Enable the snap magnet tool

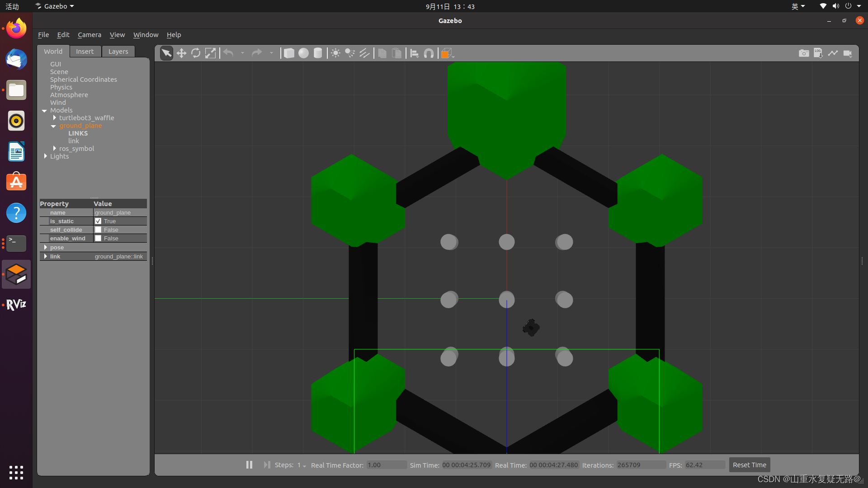tap(429, 53)
